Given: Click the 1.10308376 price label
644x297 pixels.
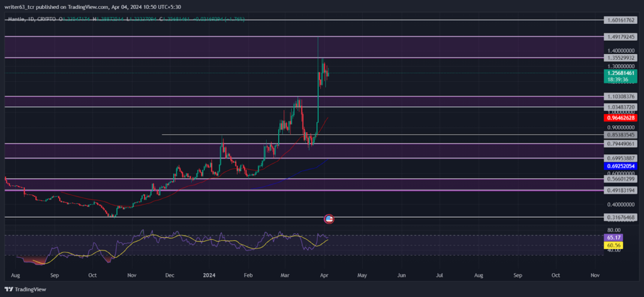Looking at the screenshot, I should pos(619,96).
